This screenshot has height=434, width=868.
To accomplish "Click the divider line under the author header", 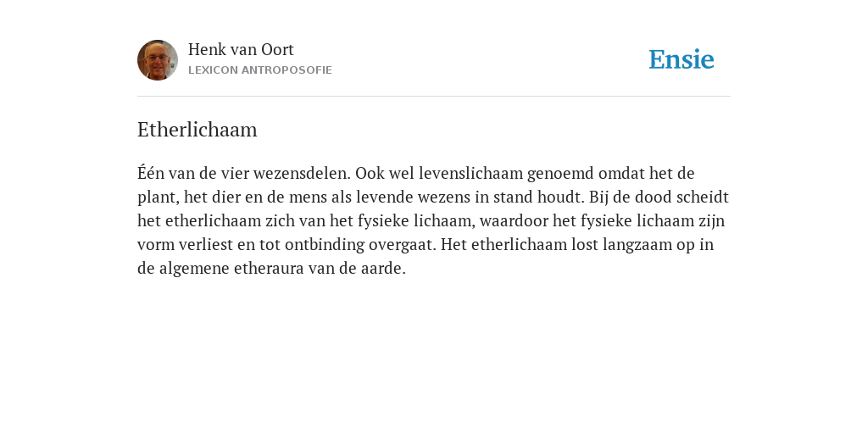I will click(434, 97).
